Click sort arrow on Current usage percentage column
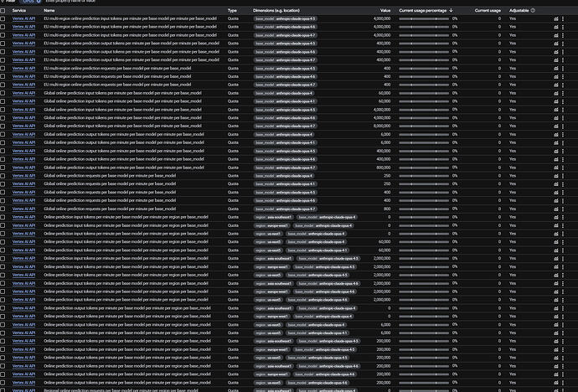Screen dimensions: 578x392 pyautogui.click(x=452, y=10)
